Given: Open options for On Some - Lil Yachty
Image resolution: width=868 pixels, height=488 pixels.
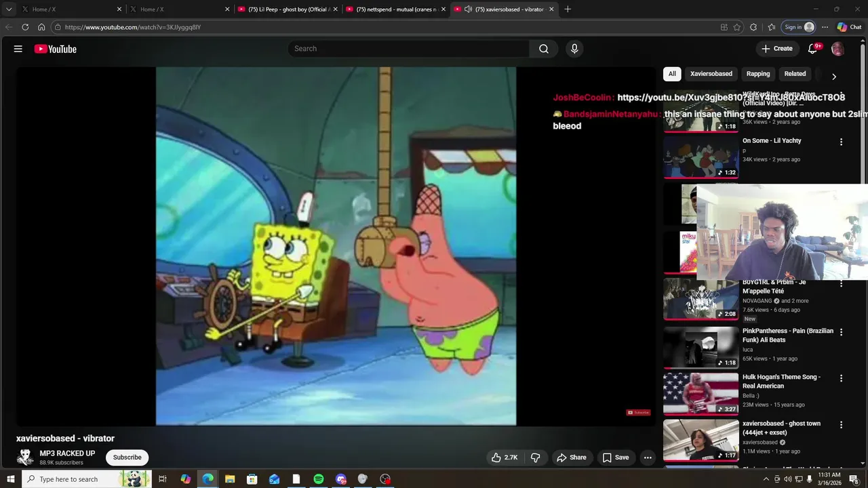Looking at the screenshot, I should coord(841,142).
